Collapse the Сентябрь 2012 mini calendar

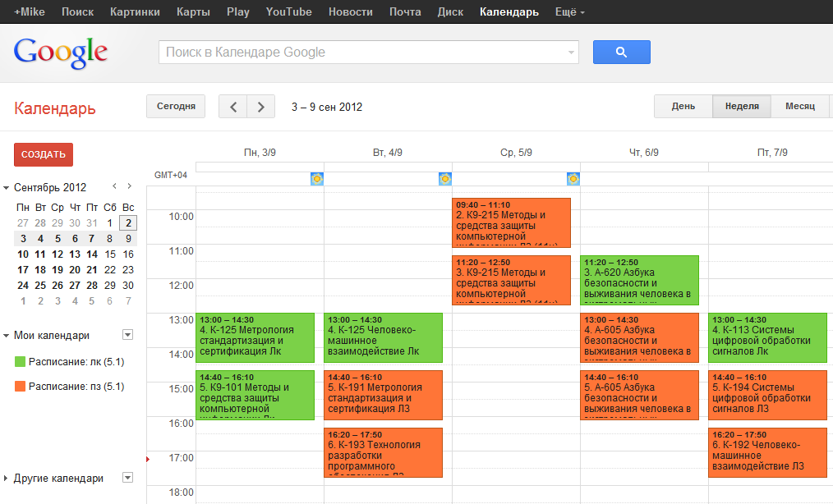[7, 187]
